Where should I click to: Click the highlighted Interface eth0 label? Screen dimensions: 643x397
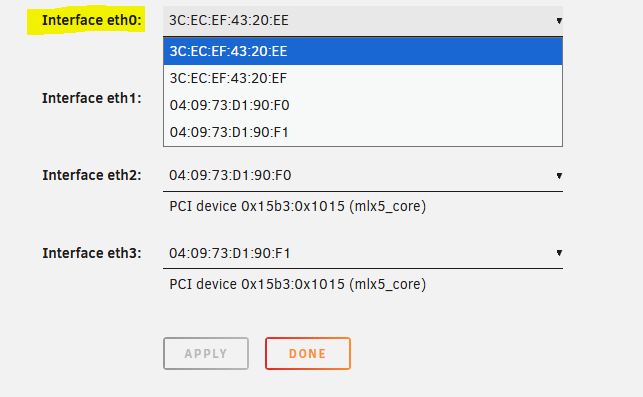[x=91, y=20]
